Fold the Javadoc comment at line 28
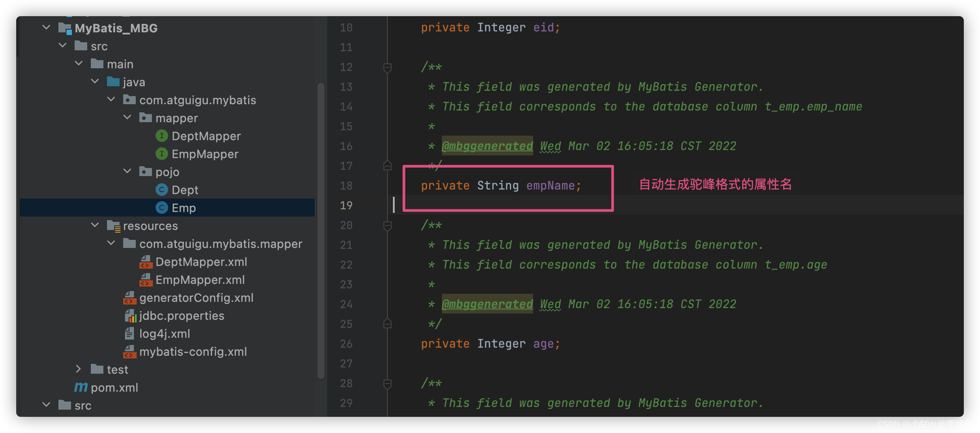The image size is (980, 433). tap(387, 384)
